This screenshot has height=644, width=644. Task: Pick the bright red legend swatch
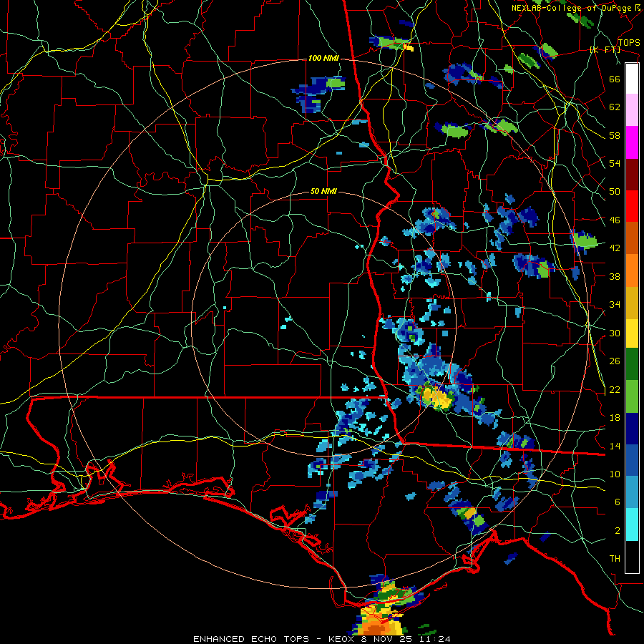pos(632,206)
